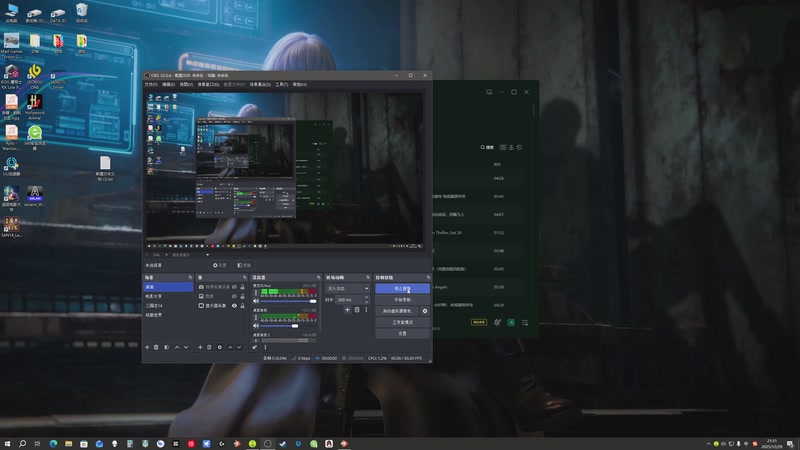
Task: Add a new scene transition
Action: point(347,310)
